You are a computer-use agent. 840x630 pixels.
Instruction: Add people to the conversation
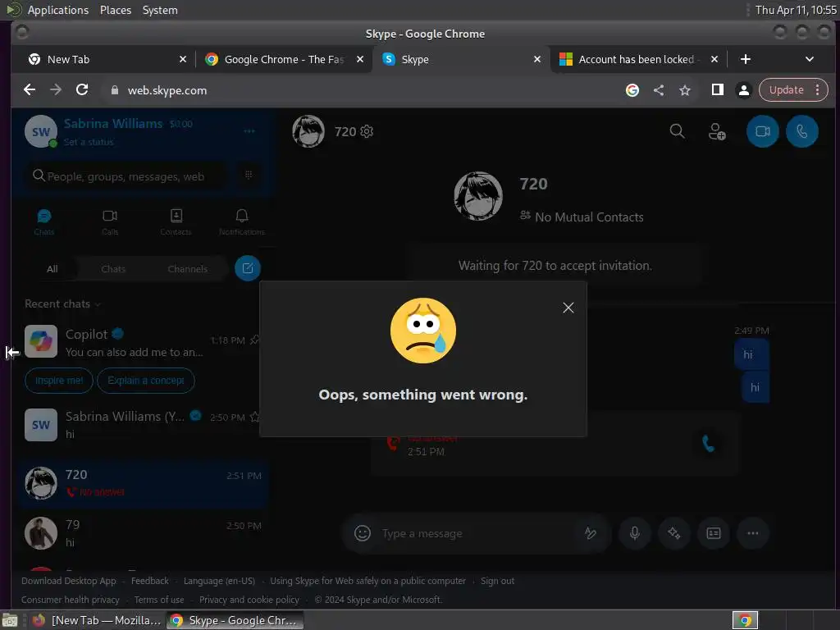(x=717, y=131)
